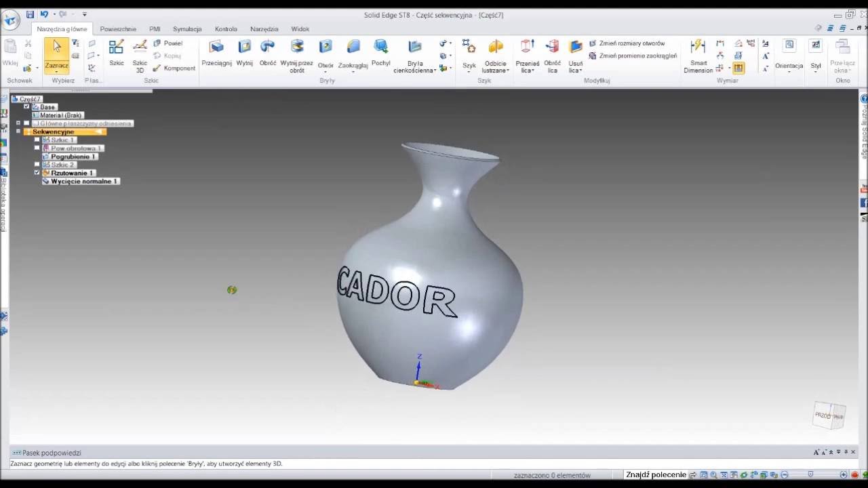
Task: Save the document from quick access toolbar
Action: [x=30, y=14]
